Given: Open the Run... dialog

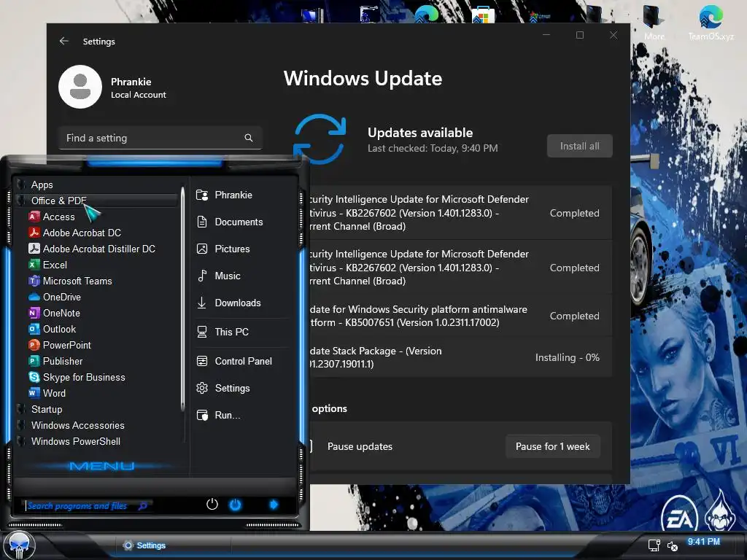Looking at the screenshot, I should click(x=219, y=415).
